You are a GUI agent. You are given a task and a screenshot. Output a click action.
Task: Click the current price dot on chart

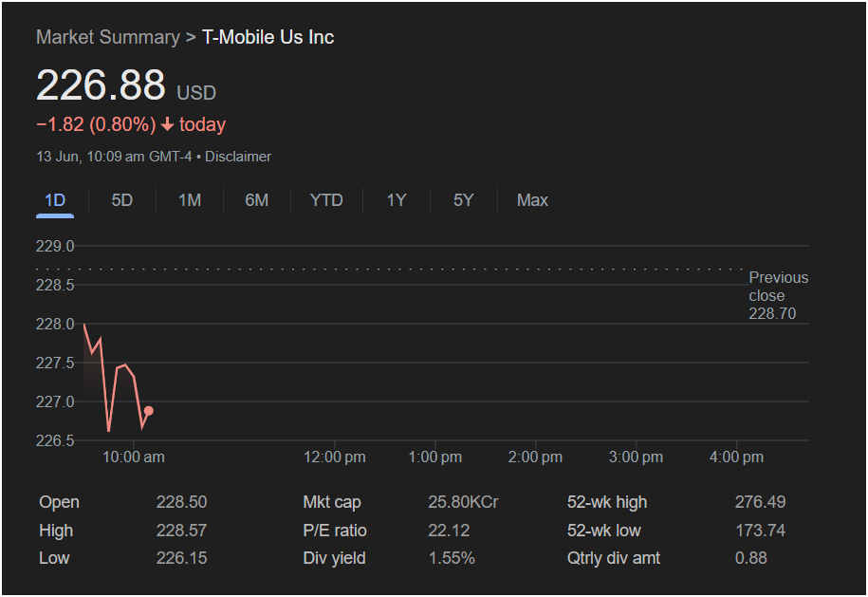click(x=148, y=411)
